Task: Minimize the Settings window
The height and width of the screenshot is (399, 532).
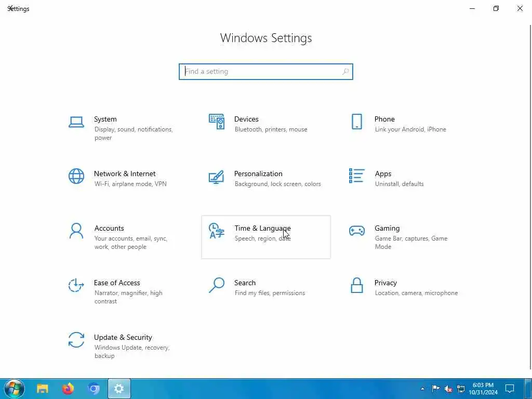Action: tap(472, 8)
